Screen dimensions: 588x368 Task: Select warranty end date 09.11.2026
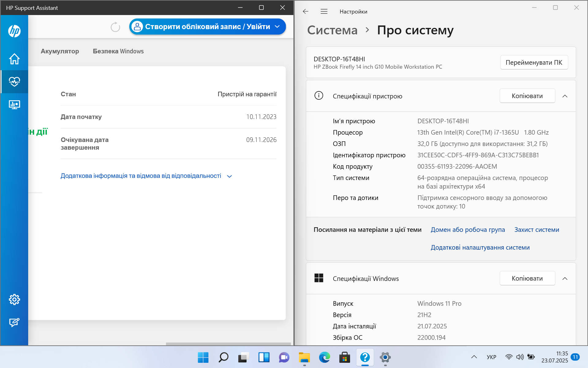click(x=261, y=140)
